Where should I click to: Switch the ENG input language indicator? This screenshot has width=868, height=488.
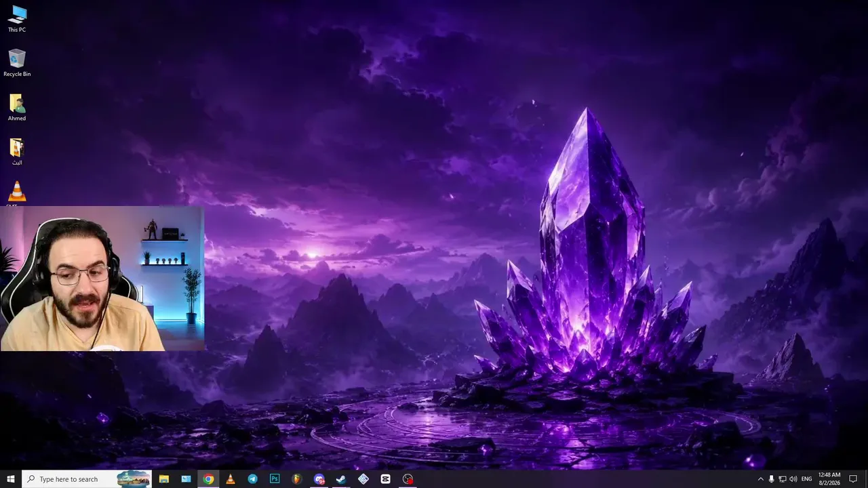point(806,479)
